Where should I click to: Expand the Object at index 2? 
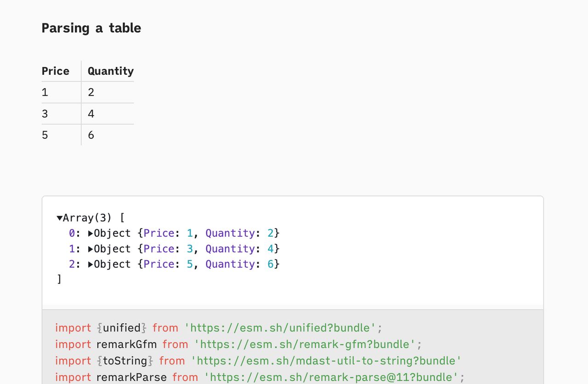(x=90, y=264)
